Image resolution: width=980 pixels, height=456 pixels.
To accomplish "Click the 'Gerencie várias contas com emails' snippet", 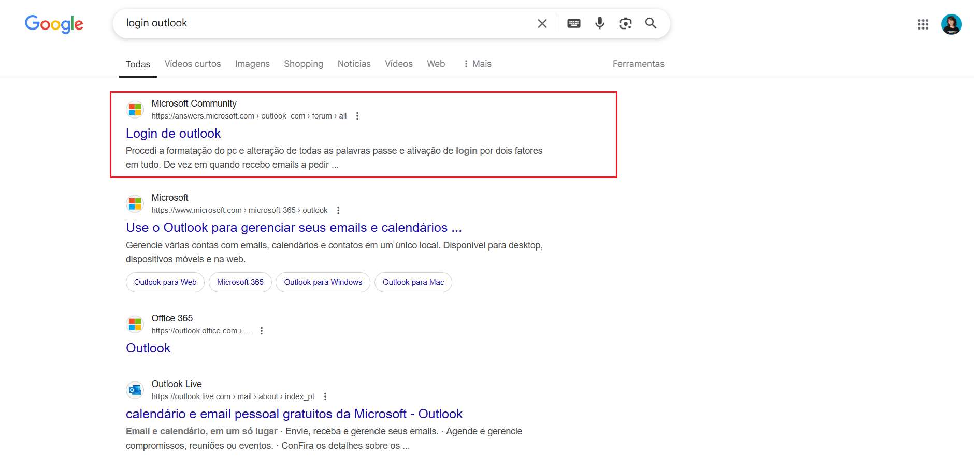I will [x=334, y=252].
